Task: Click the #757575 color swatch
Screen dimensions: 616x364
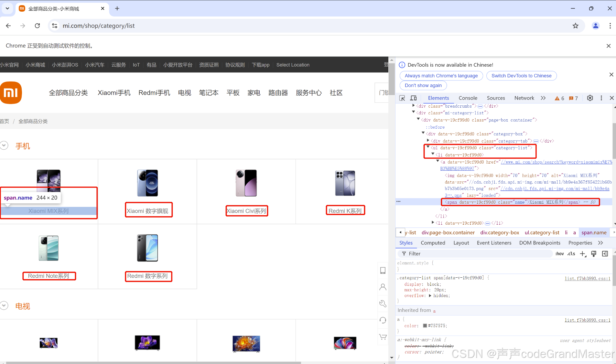Action: tap(425, 326)
